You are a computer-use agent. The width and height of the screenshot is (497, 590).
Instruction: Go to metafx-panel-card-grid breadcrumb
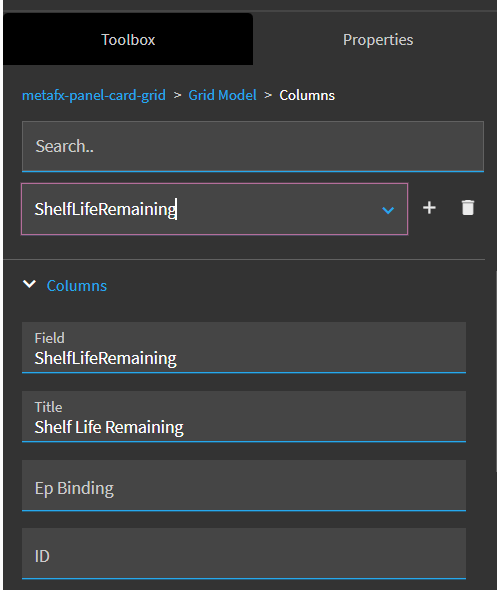[x=94, y=96]
